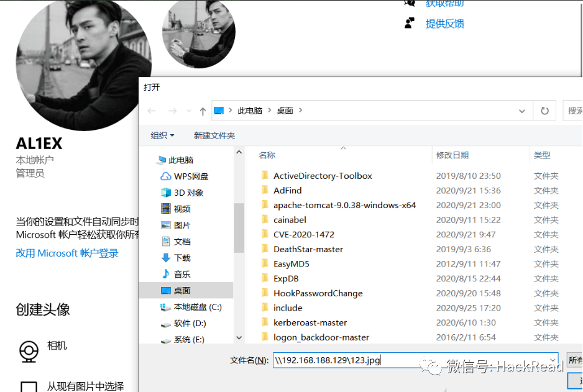Click 2020/9/21 23:00 date cell

click(469, 205)
